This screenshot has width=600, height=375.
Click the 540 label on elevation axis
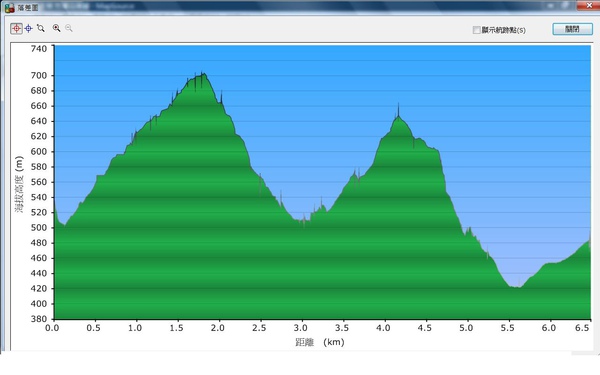[39, 197]
